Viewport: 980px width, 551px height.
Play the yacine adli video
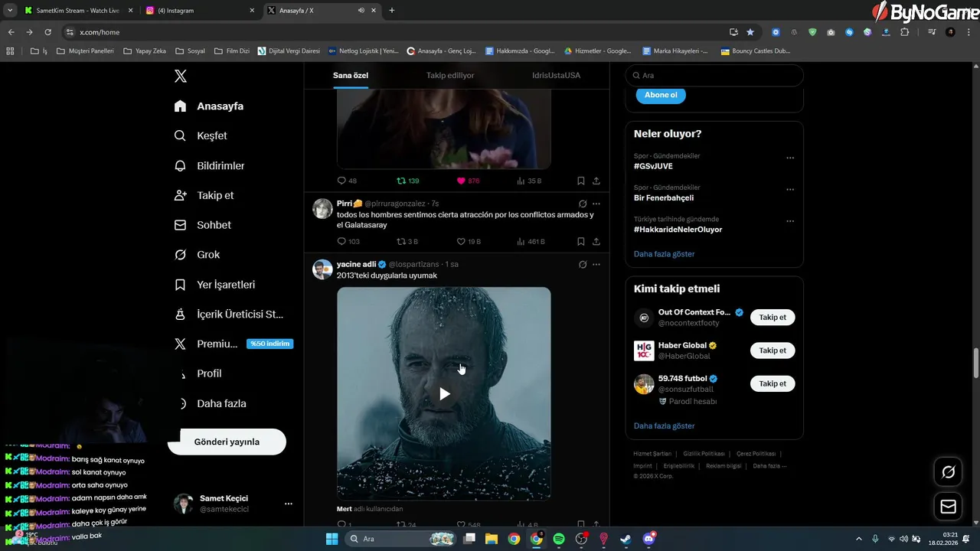coord(444,394)
